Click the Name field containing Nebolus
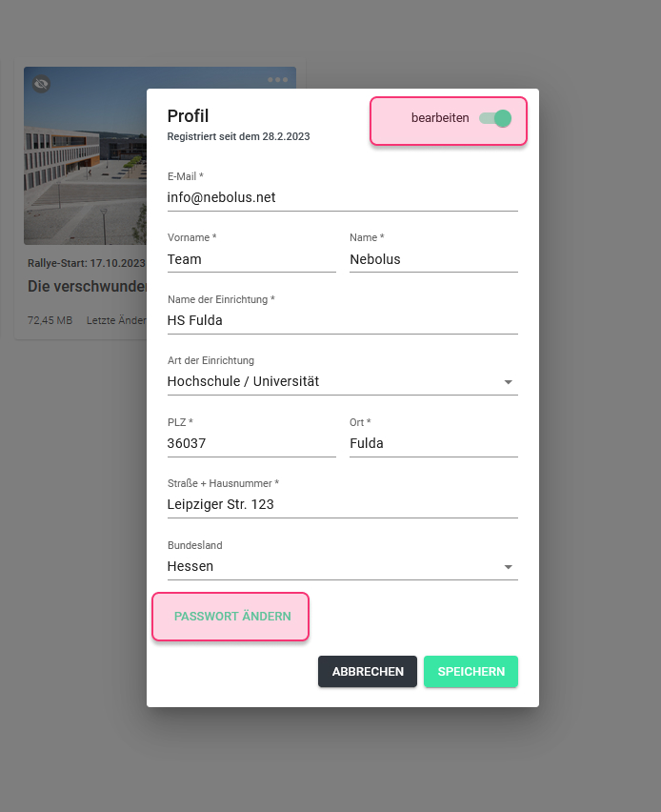The width and height of the screenshot is (661, 812). [433, 259]
